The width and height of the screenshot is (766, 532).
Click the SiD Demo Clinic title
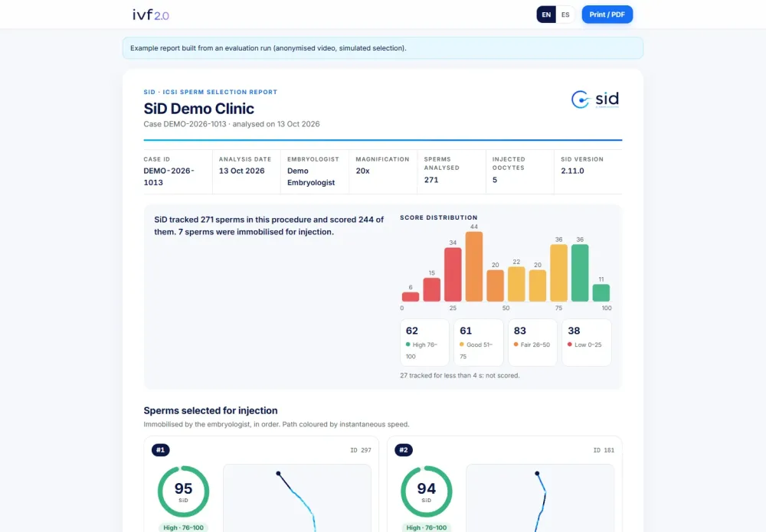[199, 109]
